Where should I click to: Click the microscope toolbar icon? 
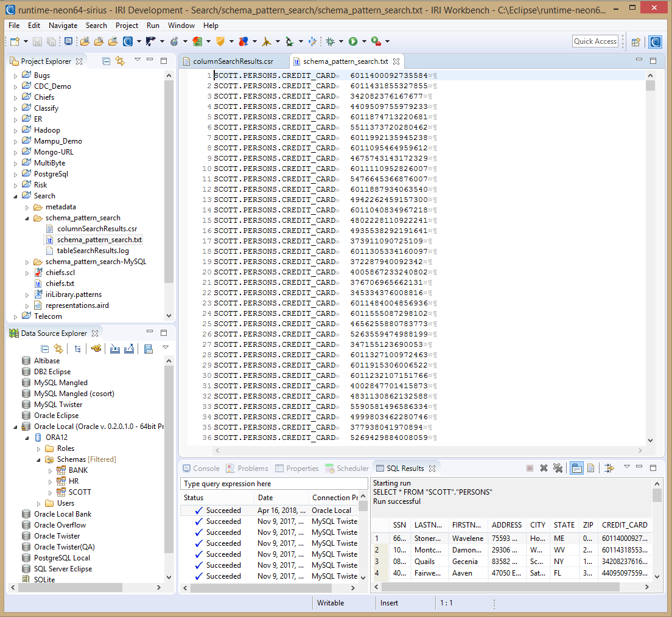click(x=290, y=41)
